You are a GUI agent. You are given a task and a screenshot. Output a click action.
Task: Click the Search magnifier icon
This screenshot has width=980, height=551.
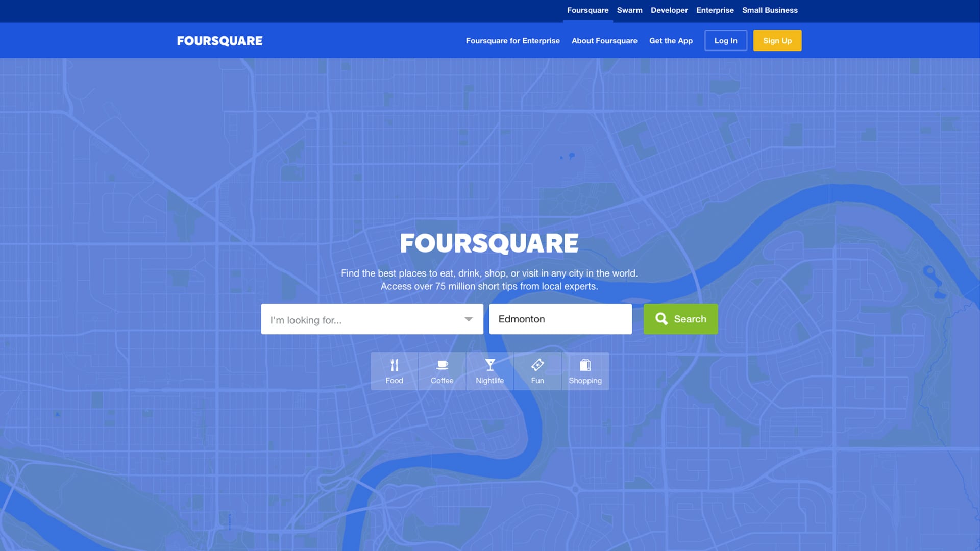(661, 319)
